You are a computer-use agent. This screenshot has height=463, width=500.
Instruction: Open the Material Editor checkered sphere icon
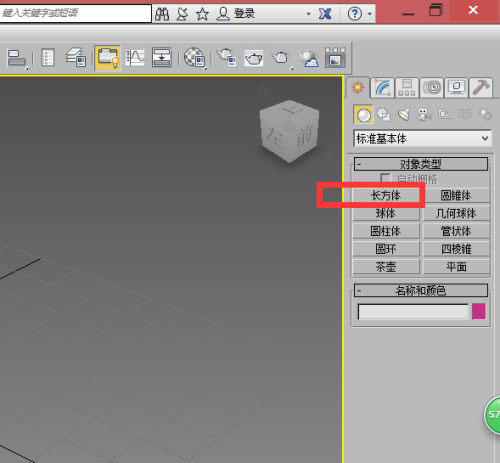point(194,57)
